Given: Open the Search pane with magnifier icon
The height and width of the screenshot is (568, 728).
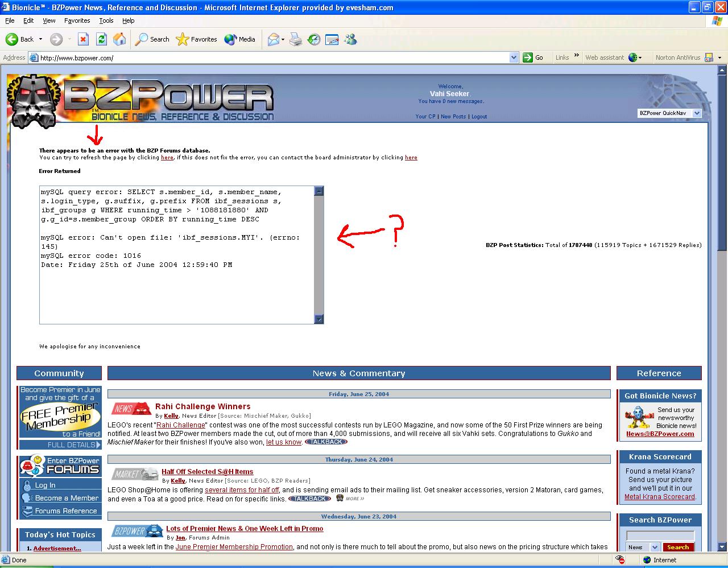Looking at the screenshot, I should click(152, 39).
